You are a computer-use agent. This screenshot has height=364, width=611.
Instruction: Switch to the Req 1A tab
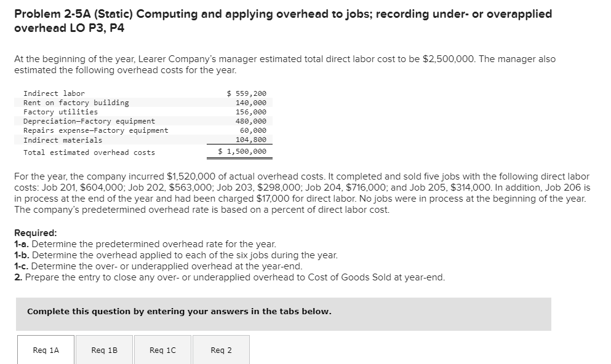44,349
